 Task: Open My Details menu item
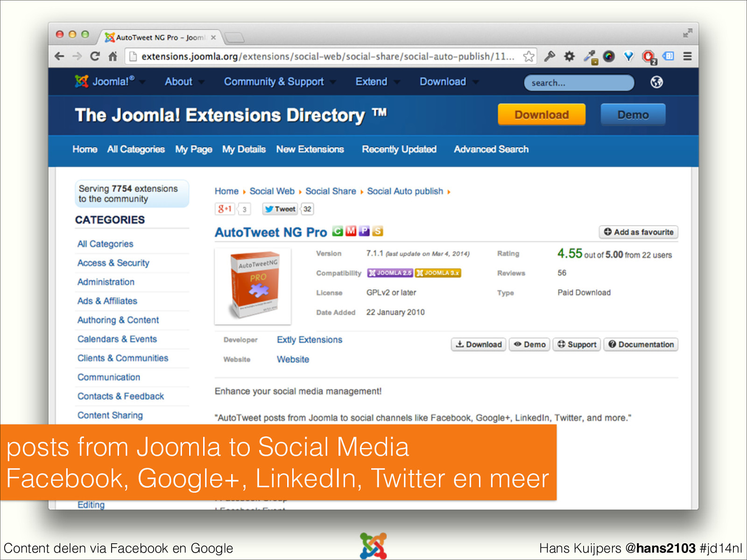(244, 149)
